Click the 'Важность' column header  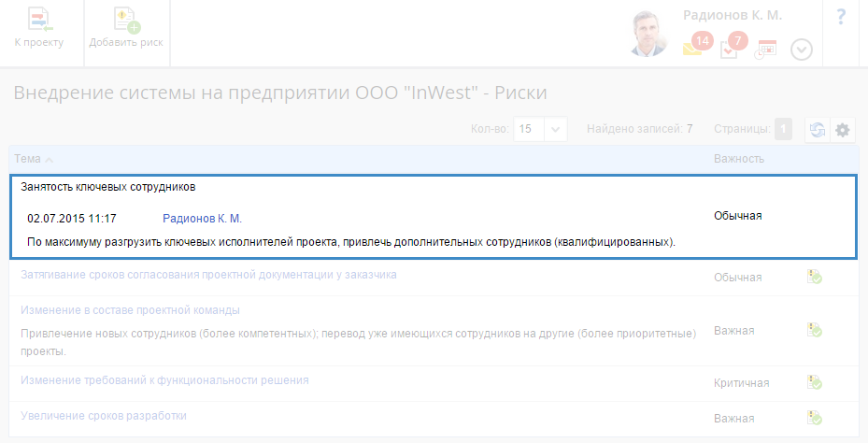739,158
